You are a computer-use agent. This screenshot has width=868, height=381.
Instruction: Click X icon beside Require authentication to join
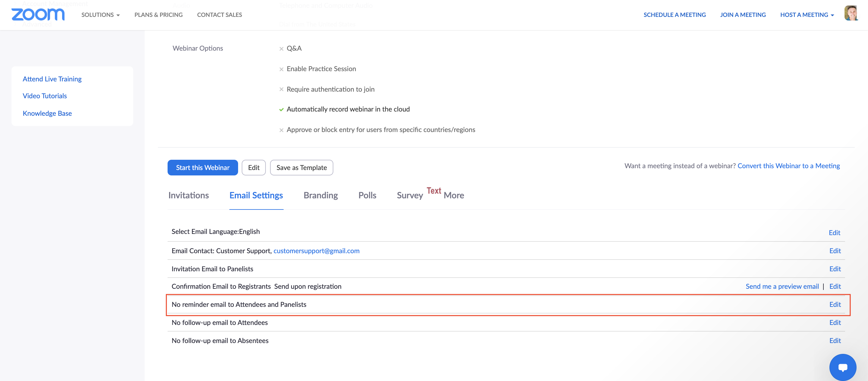(x=281, y=89)
